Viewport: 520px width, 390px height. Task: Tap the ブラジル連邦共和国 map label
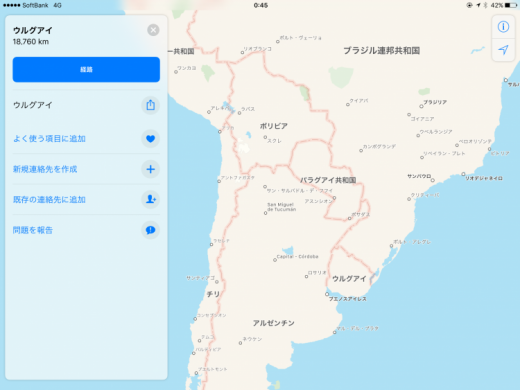click(381, 51)
